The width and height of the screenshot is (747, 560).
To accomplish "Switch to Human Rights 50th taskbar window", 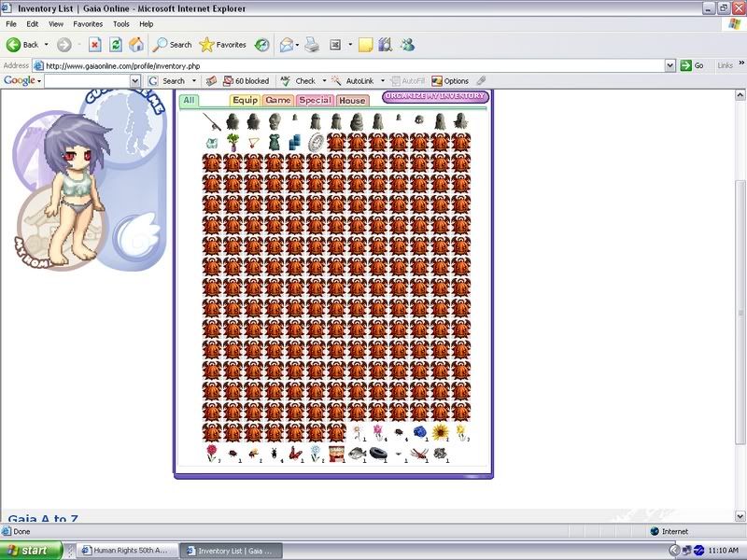I will pos(127,551).
